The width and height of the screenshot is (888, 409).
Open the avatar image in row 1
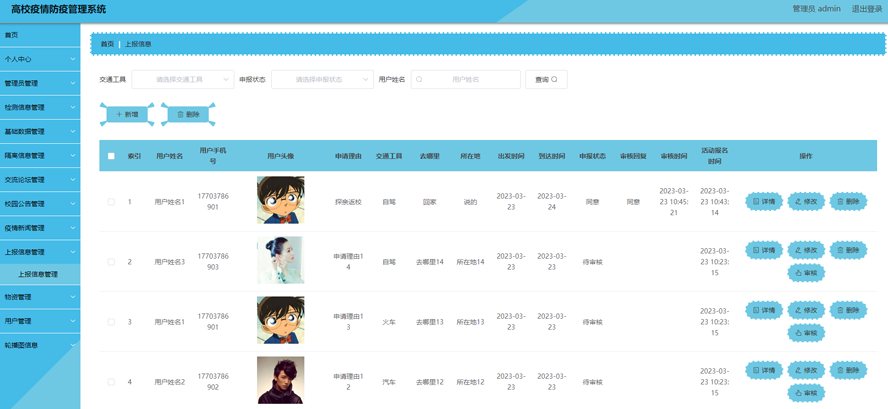[280, 199]
